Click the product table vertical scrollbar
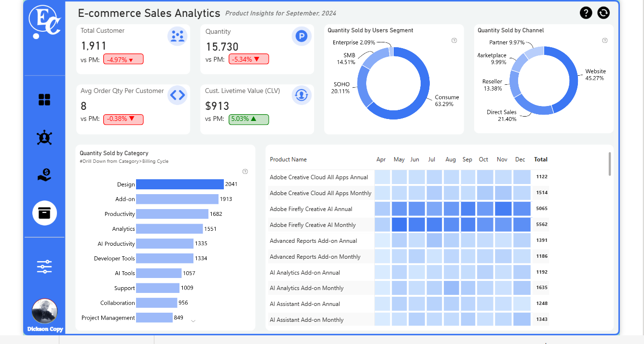The height and width of the screenshot is (344, 644). 610,164
